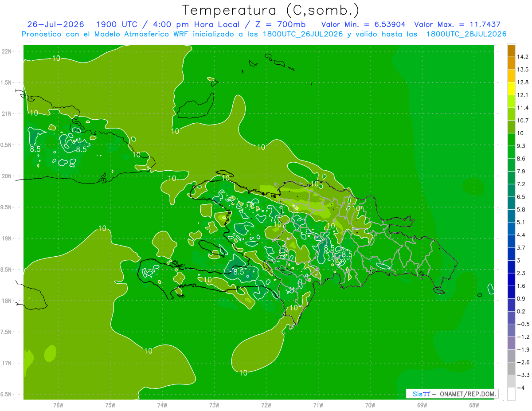Click the '10.7' color scale label

(x=523, y=121)
